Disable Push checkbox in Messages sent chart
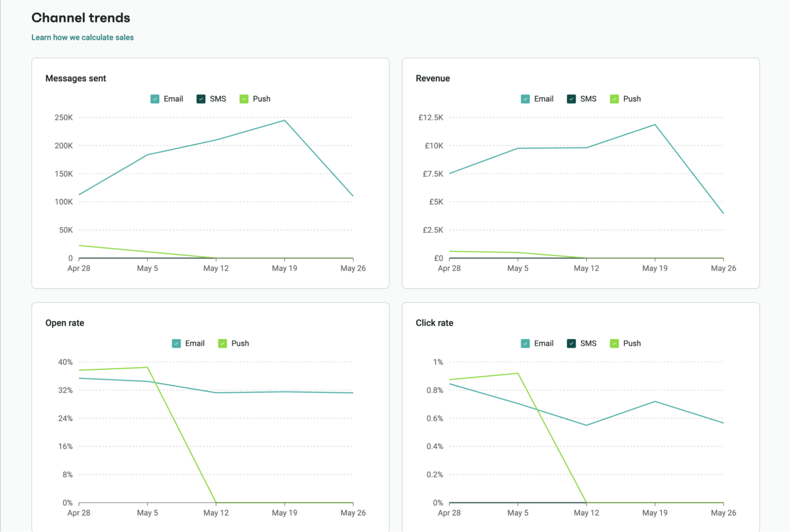The width and height of the screenshot is (790, 532). pos(244,99)
